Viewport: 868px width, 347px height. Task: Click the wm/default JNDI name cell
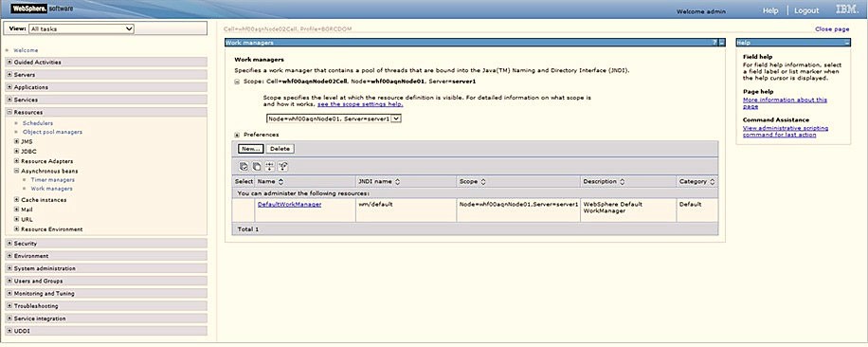406,210
